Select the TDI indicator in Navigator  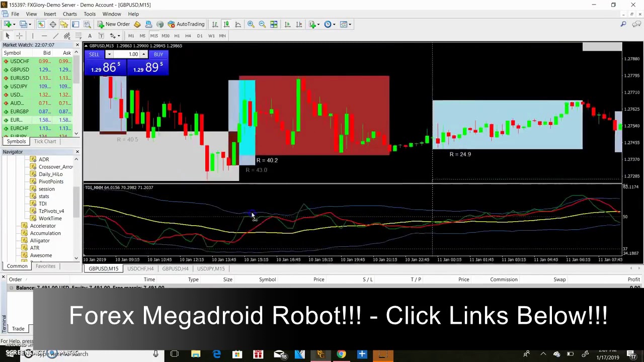[x=42, y=204]
